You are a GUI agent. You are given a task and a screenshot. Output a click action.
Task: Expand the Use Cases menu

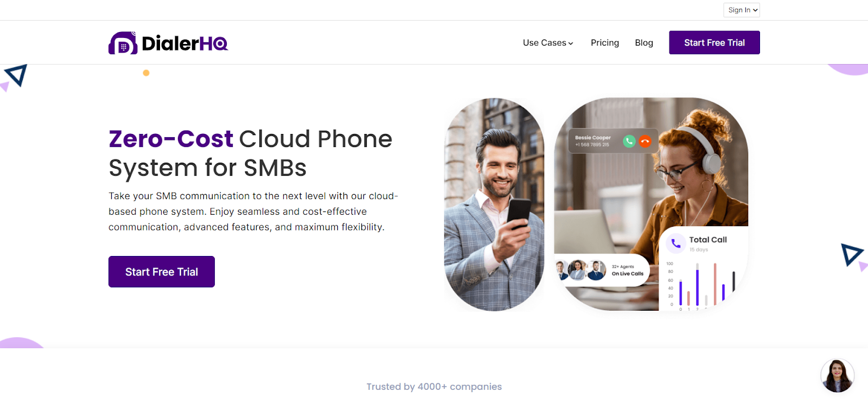tap(548, 43)
